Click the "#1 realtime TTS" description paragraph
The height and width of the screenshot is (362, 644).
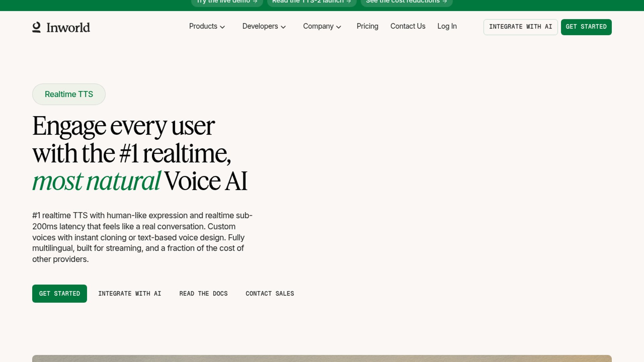pyautogui.click(x=142, y=237)
